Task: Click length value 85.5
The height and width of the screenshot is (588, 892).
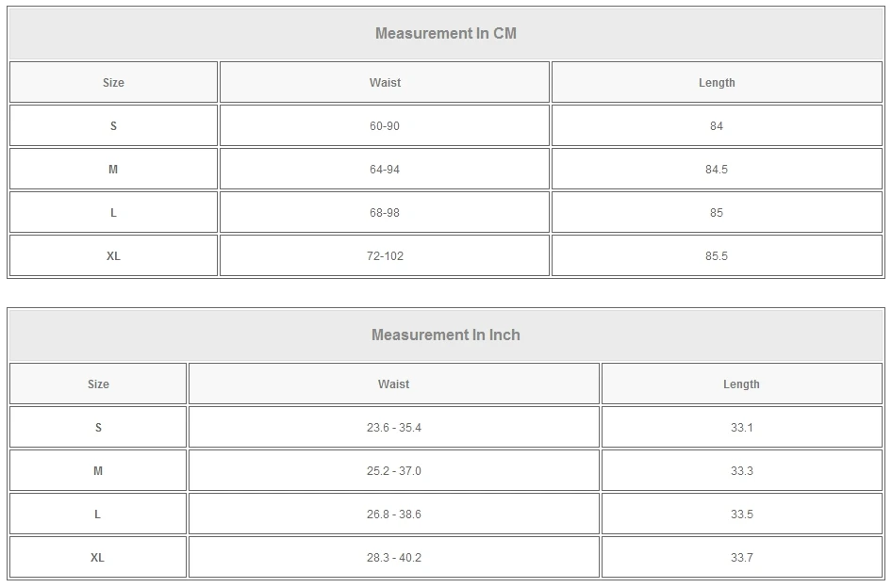Action: pos(717,256)
